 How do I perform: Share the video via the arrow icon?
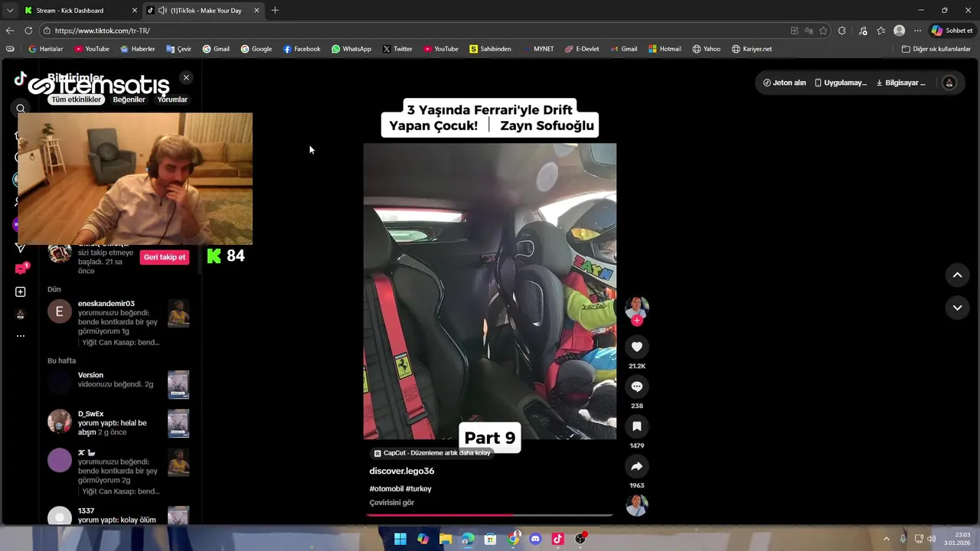point(636,466)
